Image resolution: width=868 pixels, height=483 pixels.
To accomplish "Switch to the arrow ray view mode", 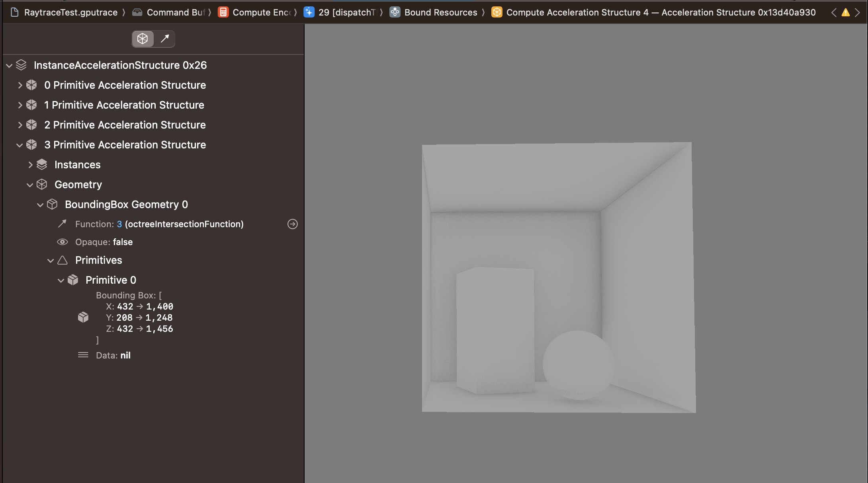I will (x=164, y=39).
